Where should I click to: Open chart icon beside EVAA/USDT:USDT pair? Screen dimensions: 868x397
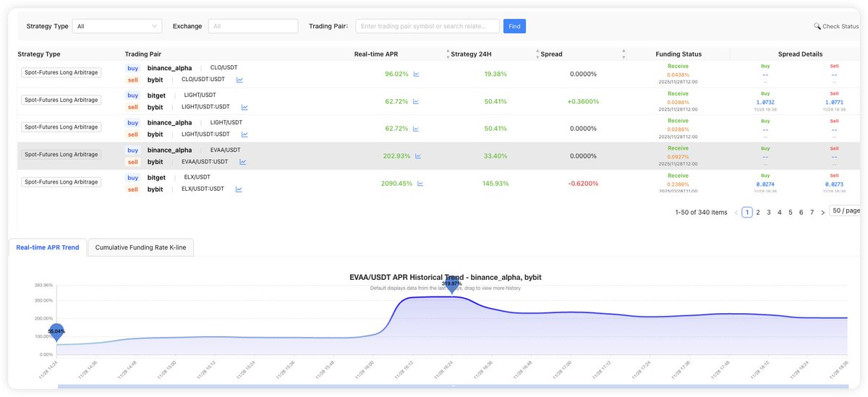click(x=243, y=162)
